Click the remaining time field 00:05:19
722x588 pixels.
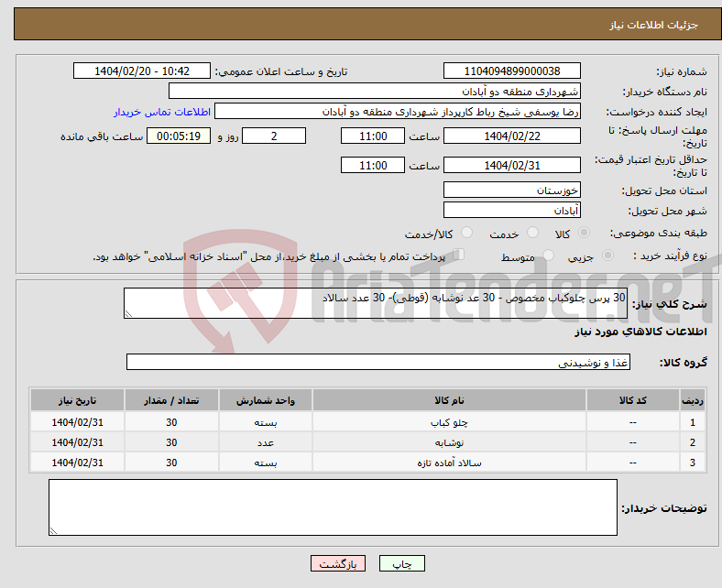179,136
